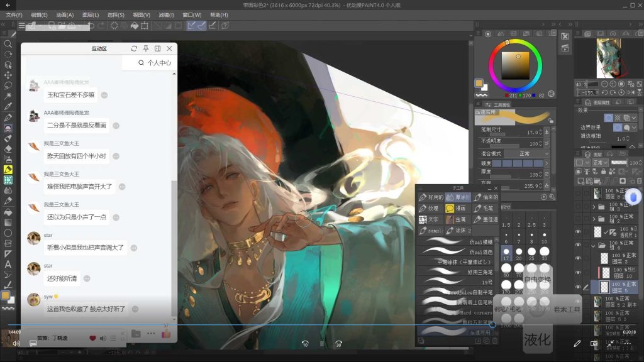Open the 文件(F) menu
Image resolution: width=644 pixels, height=362 pixels.
point(14,15)
